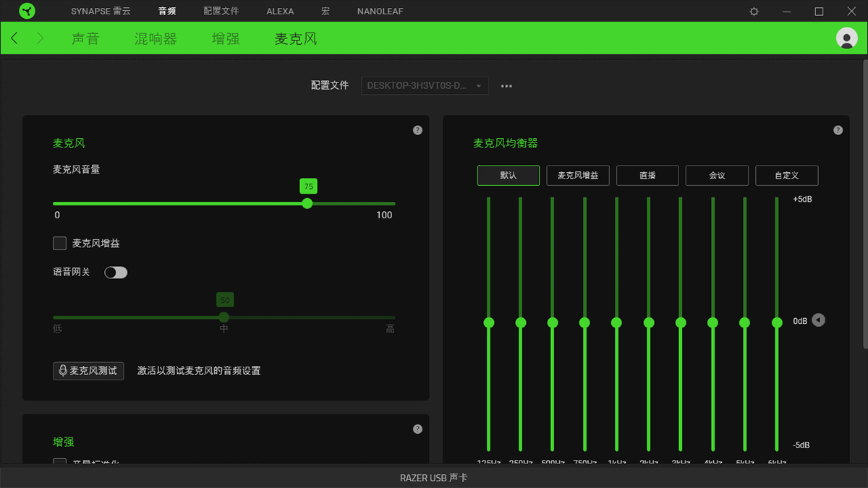
Task: Open help for the 麦克风均衡器 panel
Action: coord(838,130)
